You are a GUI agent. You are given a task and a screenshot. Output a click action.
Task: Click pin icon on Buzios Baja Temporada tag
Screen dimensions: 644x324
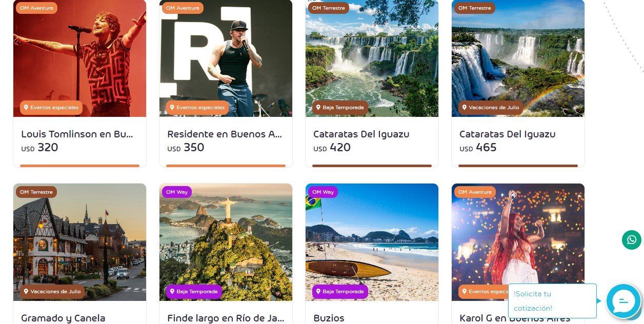318,292
